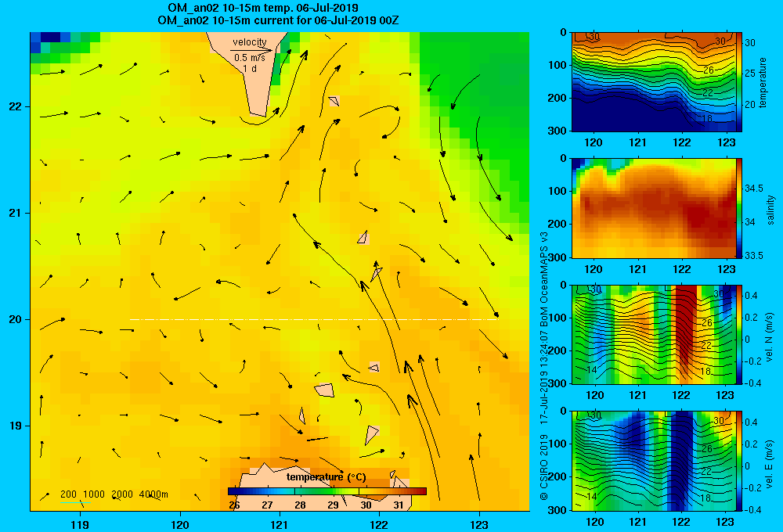The image size is (783, 532).
Task: Click the '2000' depth contour legend entry
Action: 122,494
